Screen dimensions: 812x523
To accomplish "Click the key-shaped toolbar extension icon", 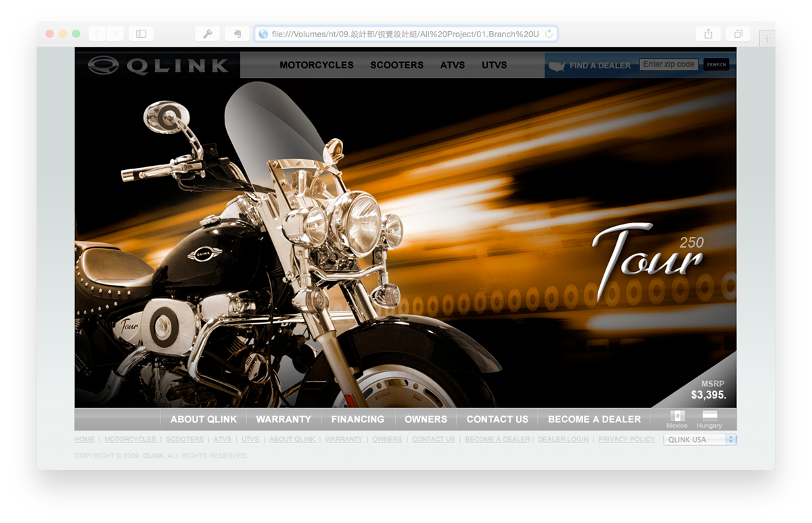I will (x=208, y=34).
